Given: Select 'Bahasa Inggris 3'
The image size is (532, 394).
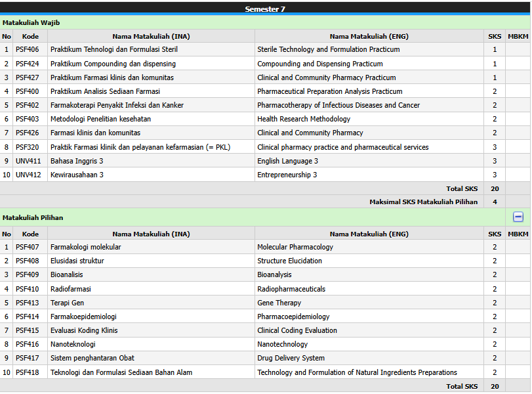Looking at the screenshot, I should (77, 162).
